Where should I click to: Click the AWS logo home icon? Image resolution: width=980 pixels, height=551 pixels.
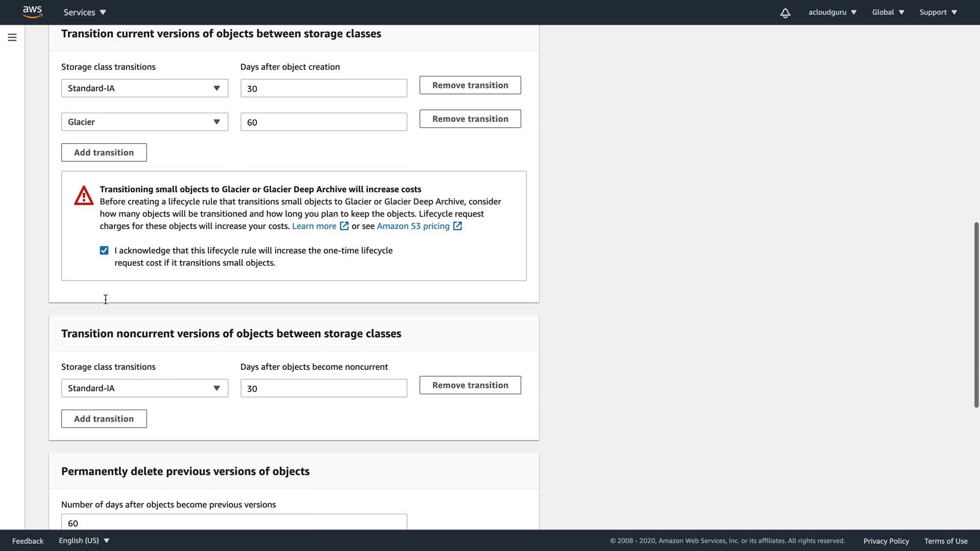(32, 12)
